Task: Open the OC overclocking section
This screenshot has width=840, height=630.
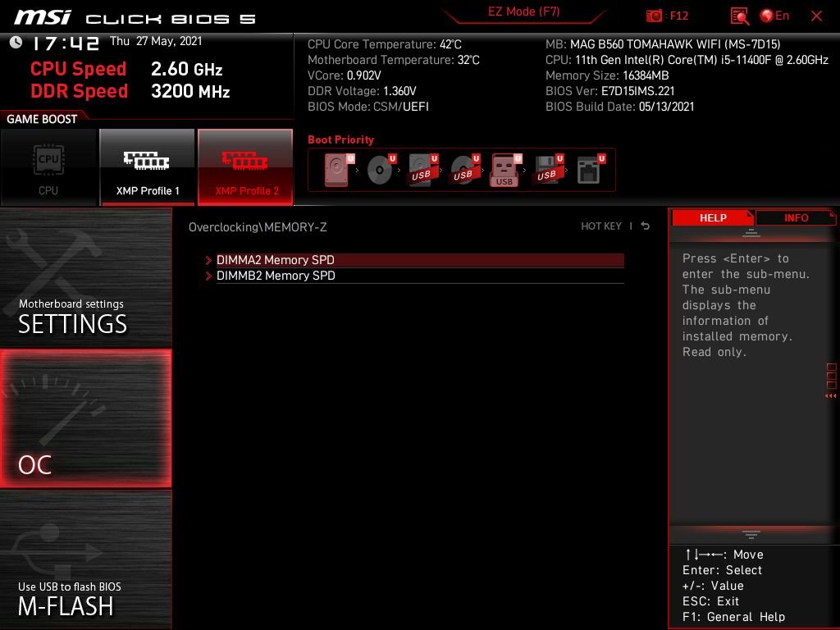Action: coord(85,419)
